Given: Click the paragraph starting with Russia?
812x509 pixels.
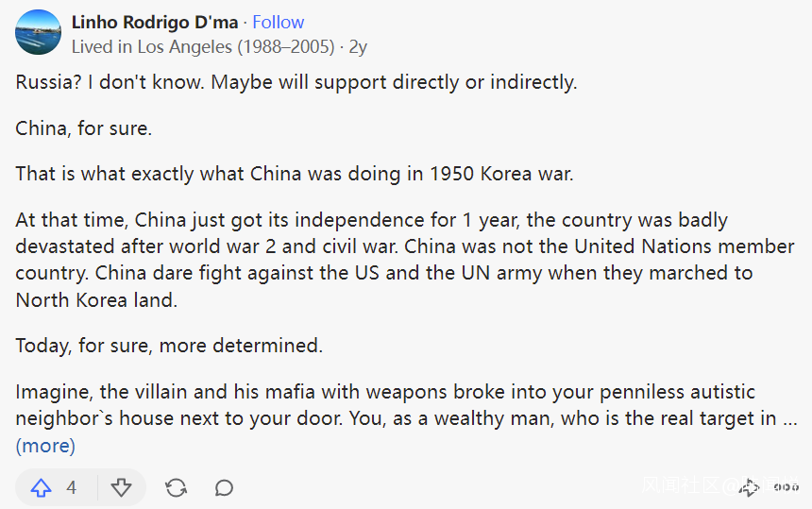Looking at the screenshot, I should coord(296,82).
